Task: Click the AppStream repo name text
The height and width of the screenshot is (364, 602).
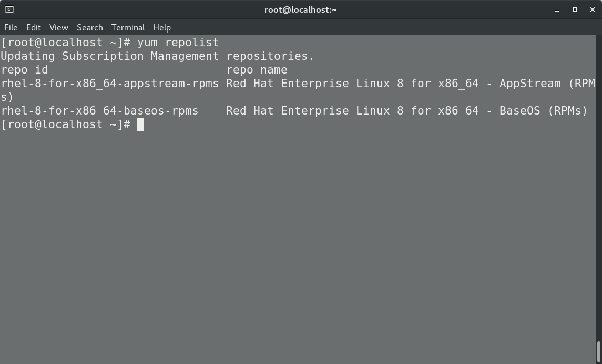Action: 411,83
